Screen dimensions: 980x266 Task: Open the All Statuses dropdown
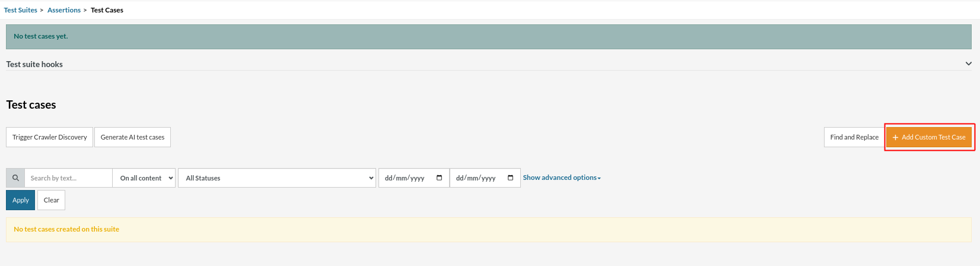pyautogui.click(x=277, y=178)
